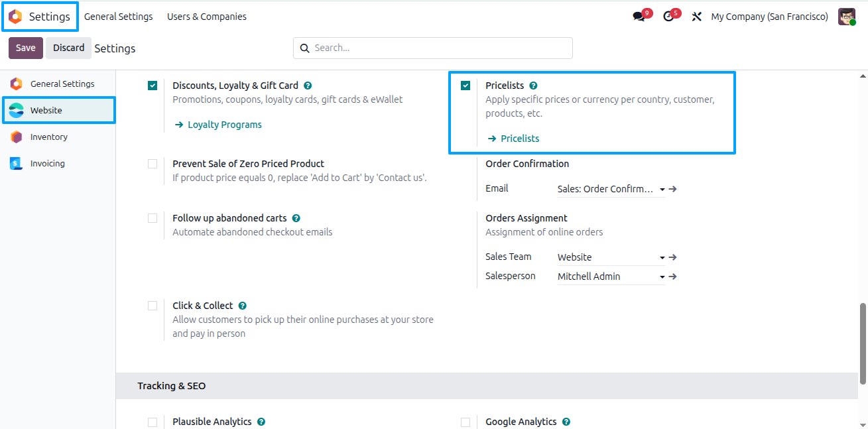
Task: Open the chat messages icon with 9 badge
Action: click(639, 17)
